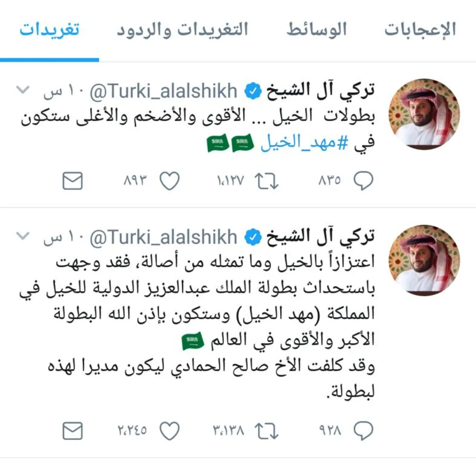
Task: Click @Turki_alalshikh handle in the second tweet
Action: (163, 237)
